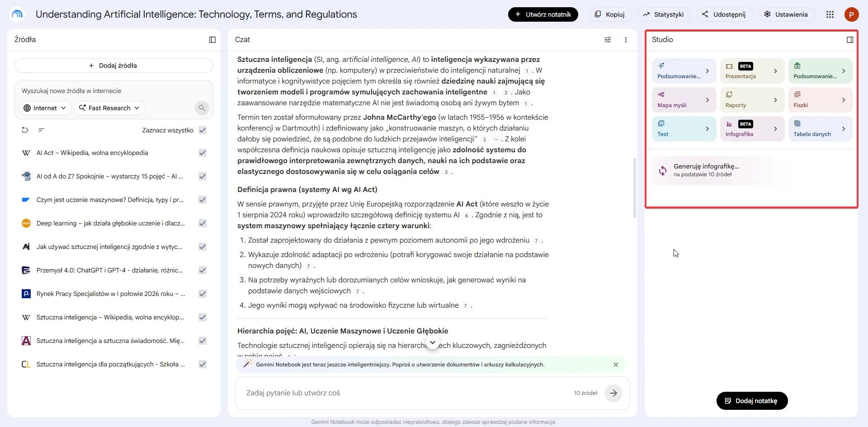This screenshot has width=868, height=427.
Task: Uncheck the AI od A do Z source checkbox
Action: click(203, 176)
